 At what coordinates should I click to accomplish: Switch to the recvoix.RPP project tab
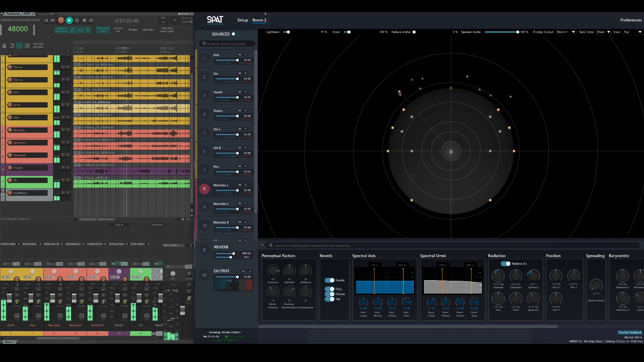click(46, 14)
